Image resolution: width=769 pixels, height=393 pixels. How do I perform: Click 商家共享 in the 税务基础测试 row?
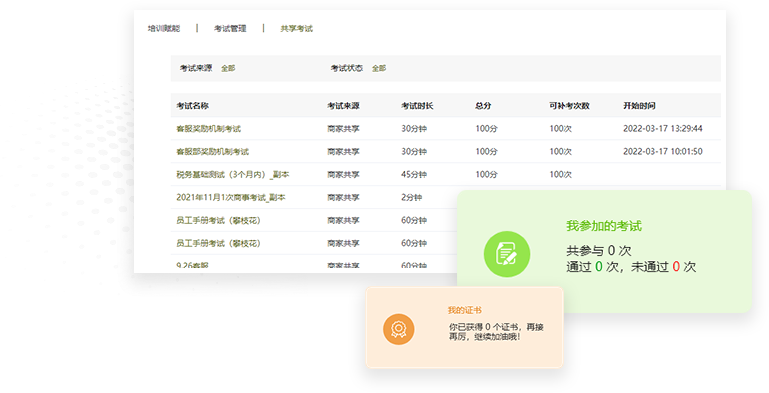[343, 174]
